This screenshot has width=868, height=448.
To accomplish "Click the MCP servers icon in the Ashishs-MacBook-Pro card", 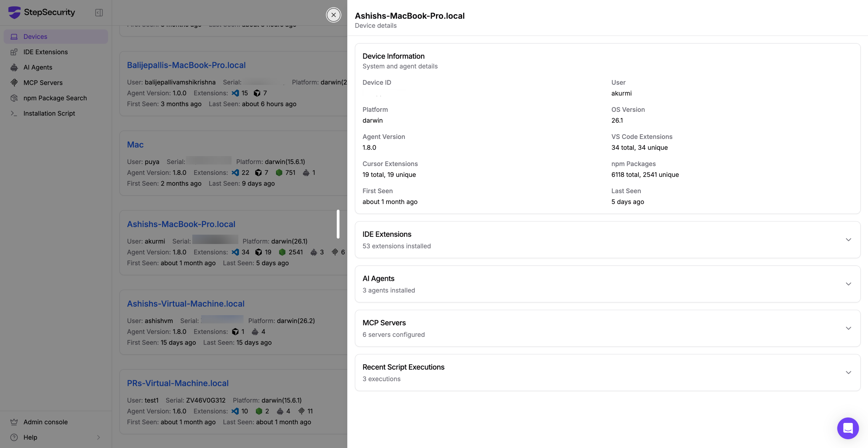I will [335, 252].
